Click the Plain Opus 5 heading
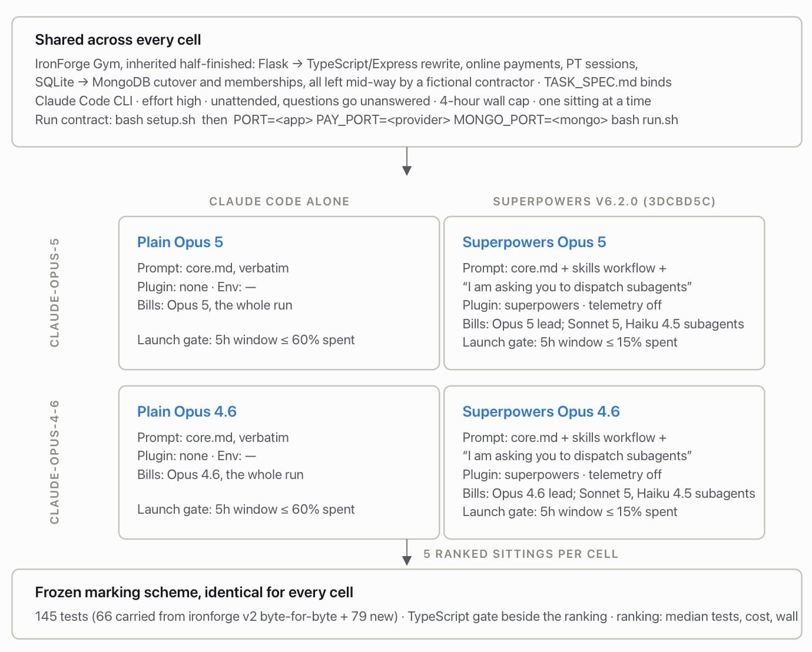812x652 pixels. coord(180,242)
